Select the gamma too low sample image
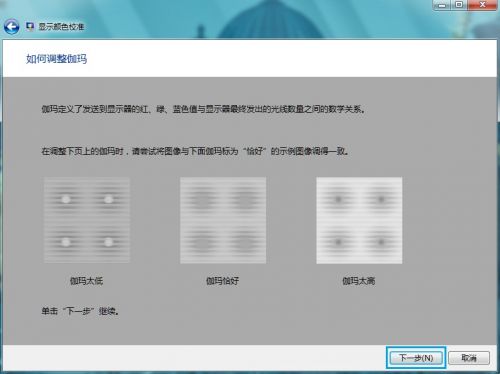The image size is (500, 374). [x=87, y=220]
